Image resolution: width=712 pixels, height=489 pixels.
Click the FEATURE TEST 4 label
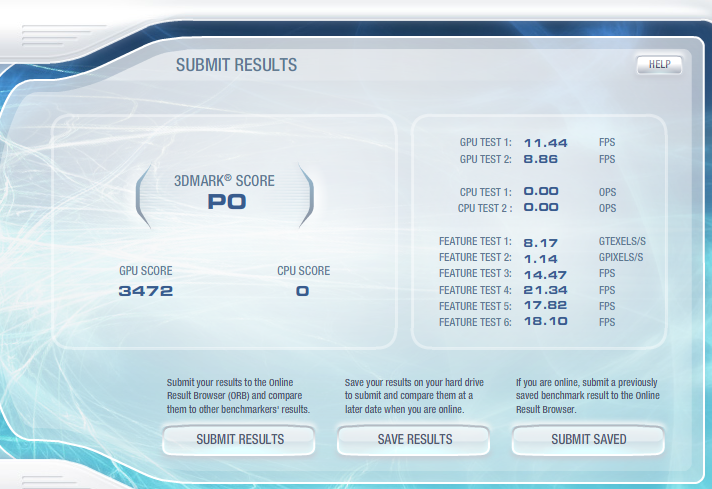tap(475, 290)
